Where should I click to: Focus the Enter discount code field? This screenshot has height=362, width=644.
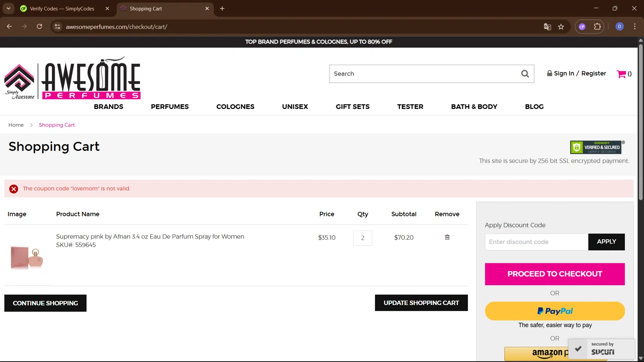(537, 242)
